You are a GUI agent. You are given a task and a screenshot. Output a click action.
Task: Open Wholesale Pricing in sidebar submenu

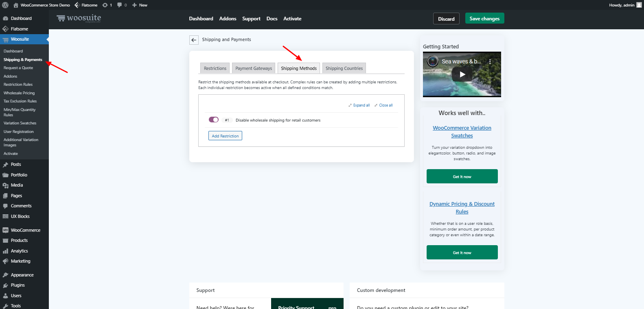19,93
